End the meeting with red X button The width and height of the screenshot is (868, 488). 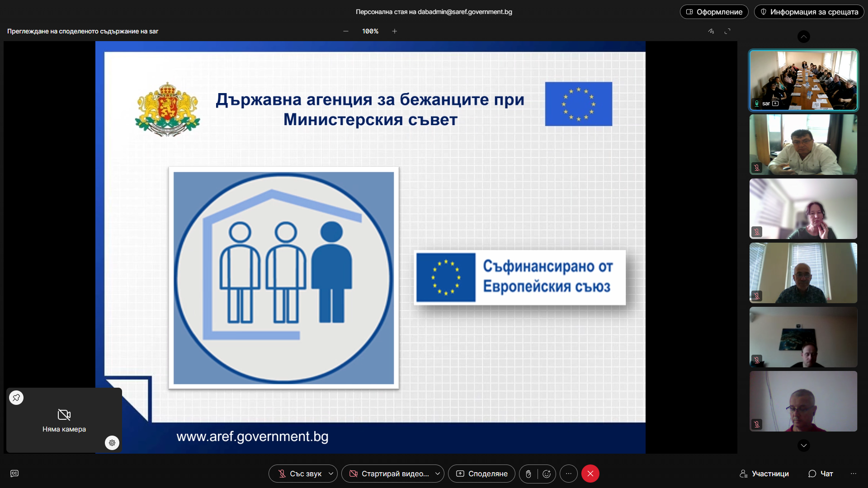click(590, 474)
